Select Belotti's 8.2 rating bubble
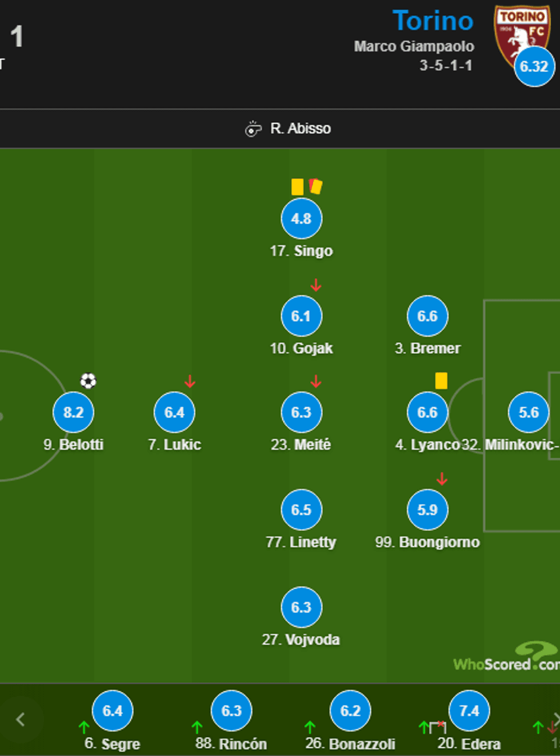The height and width of the screenshot is (756, 560). (x=74, y=413)
